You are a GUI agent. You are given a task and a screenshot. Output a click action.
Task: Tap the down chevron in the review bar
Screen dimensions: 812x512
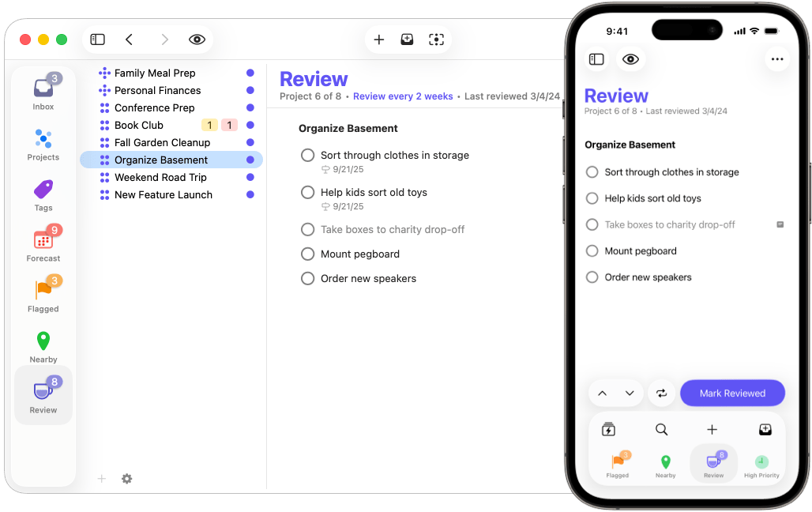628,393
